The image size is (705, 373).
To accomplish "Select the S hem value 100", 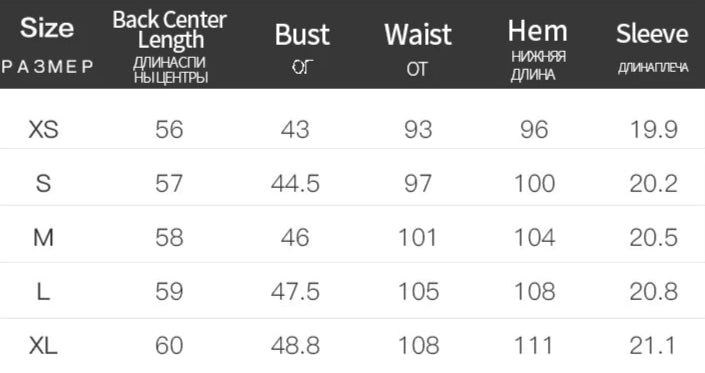I will coord(535,183).
